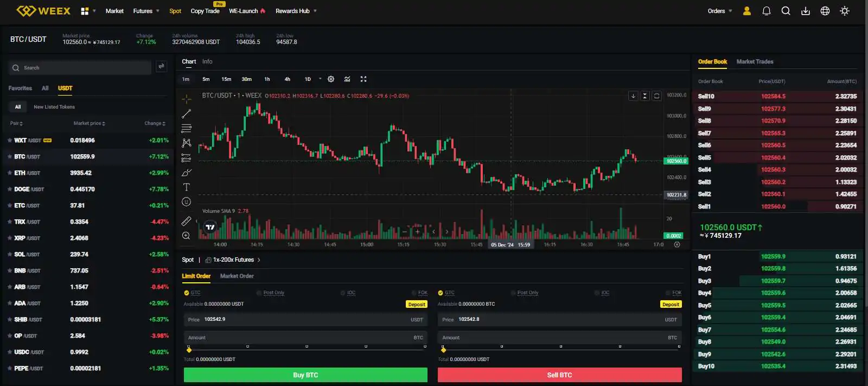The width and height of the screenshot is (868, 386).
Task: Open the user account profile icon
Action: click(x=747, y=11)
